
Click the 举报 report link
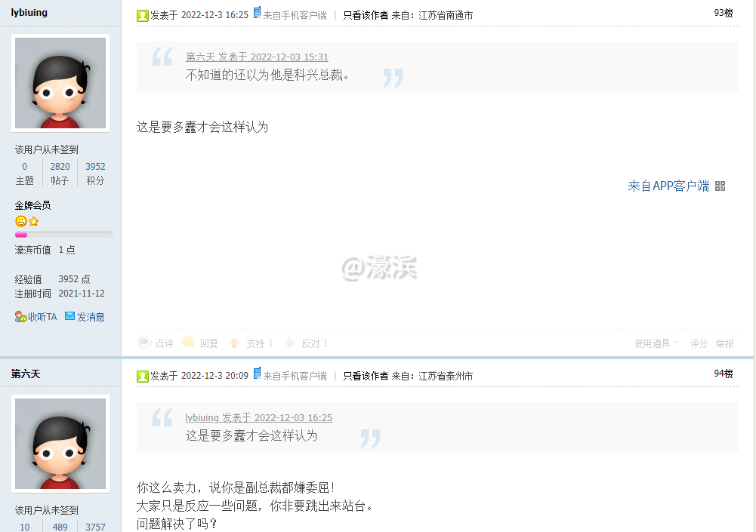tap(724, 342)
